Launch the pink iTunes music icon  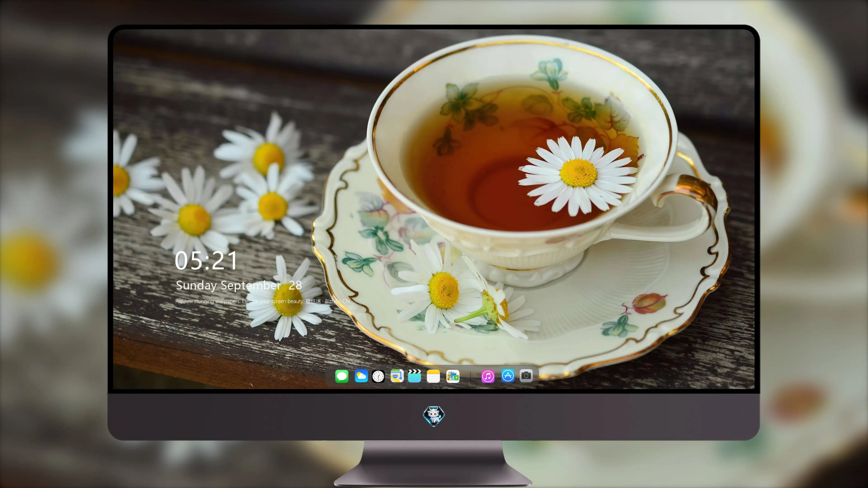[x=488, y=376]
